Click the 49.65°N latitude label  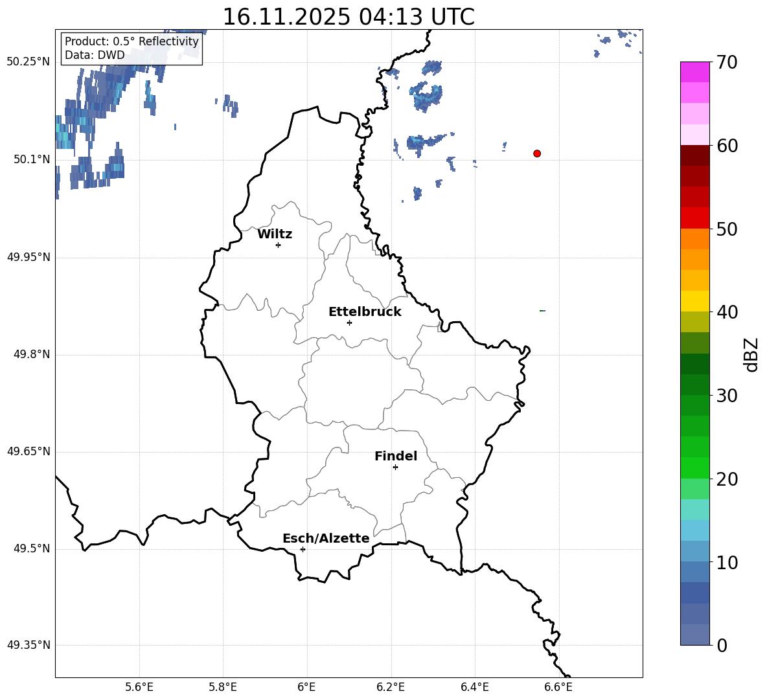tap(29, 451)
